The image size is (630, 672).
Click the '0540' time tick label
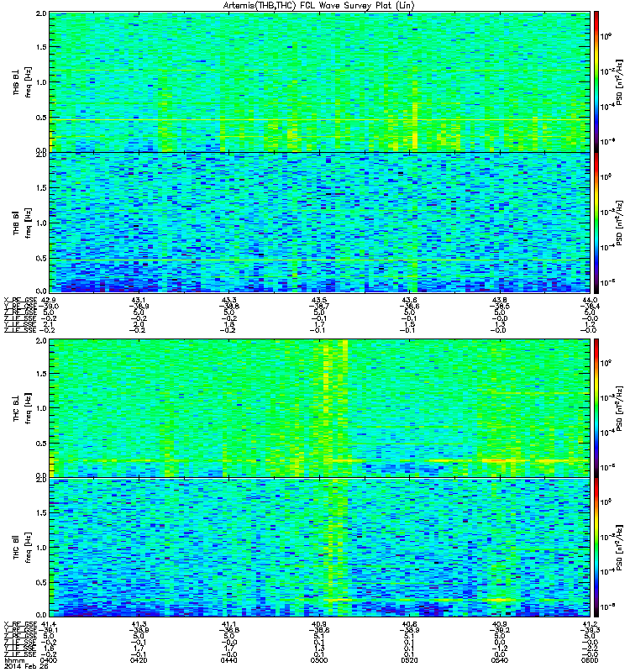(x=500, y=660)
